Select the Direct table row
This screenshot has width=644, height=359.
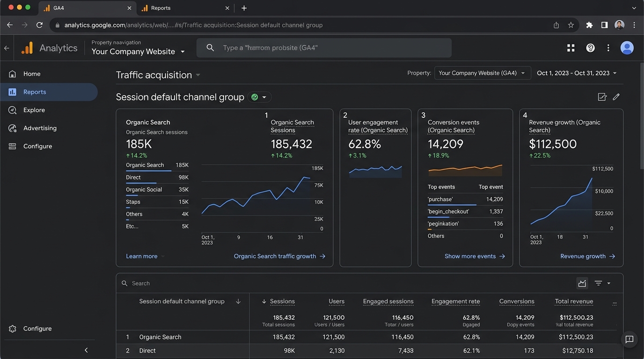click(370, 351)
